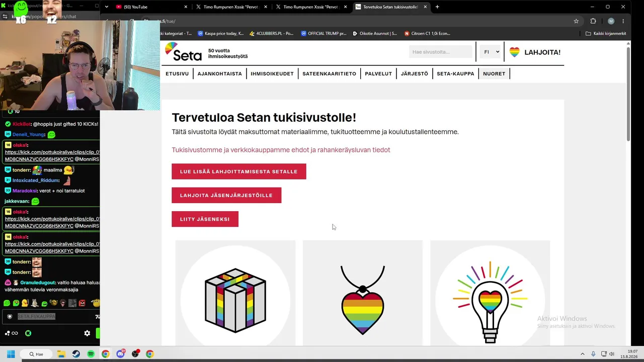Show hidden system tray icons
Image resolution: width=644 pixels, height=362 pixels.
coord(583,354)
